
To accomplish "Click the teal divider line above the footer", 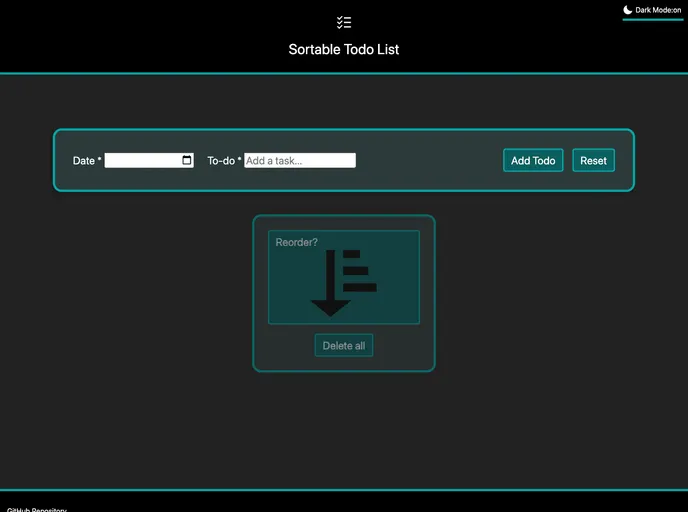I will click(x=344, y=490).
